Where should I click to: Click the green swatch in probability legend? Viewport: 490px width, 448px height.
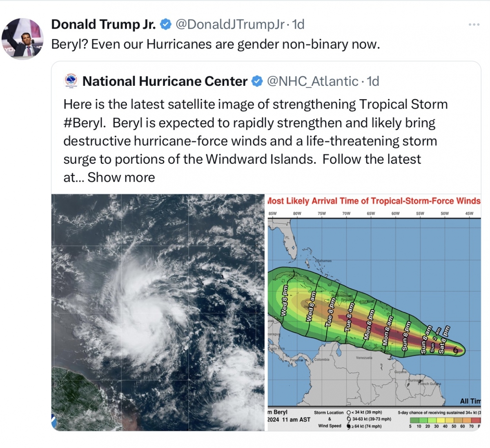414,420
